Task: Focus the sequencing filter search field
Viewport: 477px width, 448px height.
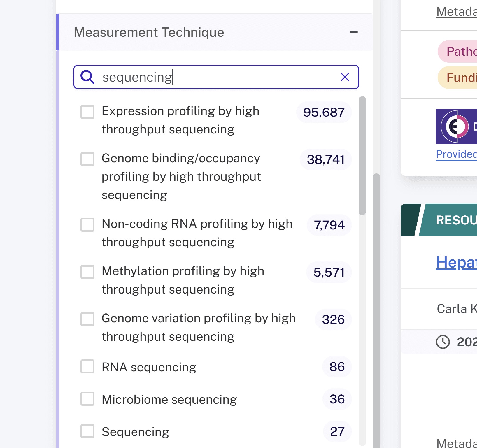Action: [x=216, y=77]
